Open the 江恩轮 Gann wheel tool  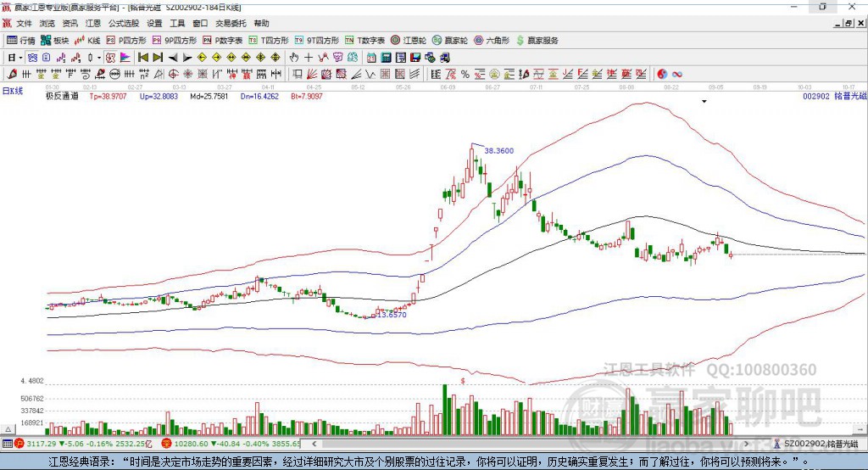tap(409, 41)
